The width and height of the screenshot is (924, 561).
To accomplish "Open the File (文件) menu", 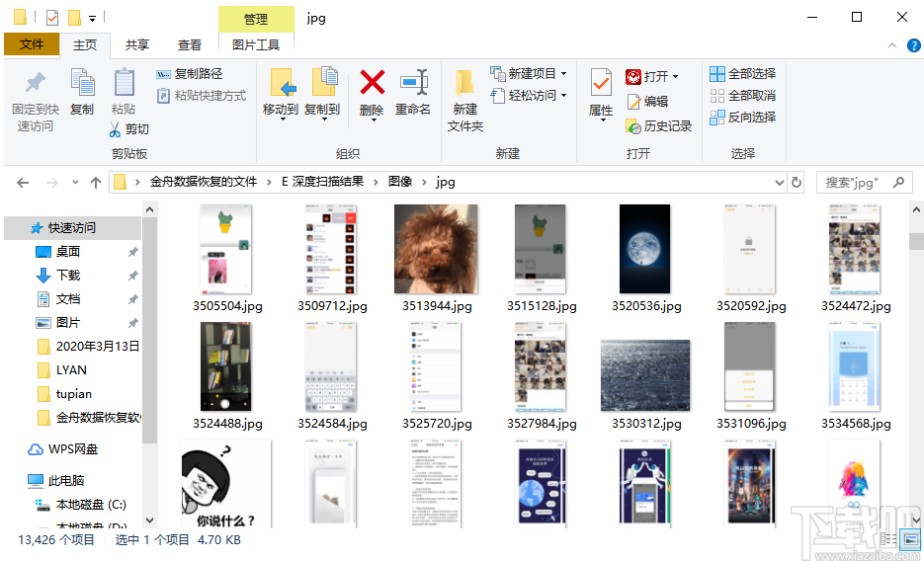I will pyautogui.click(x=32, y=44).
